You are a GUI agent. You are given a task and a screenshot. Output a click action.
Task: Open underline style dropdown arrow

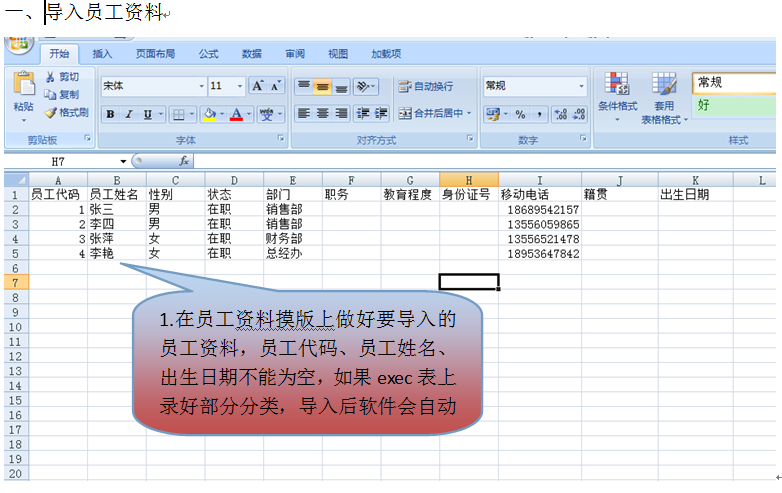point(161,114)
